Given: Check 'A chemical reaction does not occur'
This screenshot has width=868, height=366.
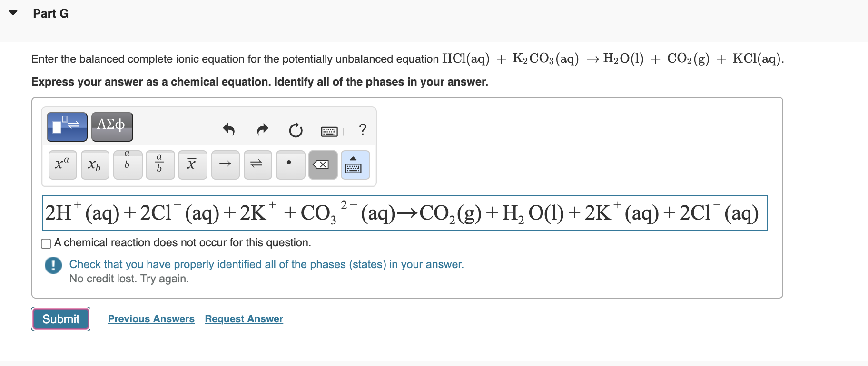Looking at the screenshot, I should 46,243.
